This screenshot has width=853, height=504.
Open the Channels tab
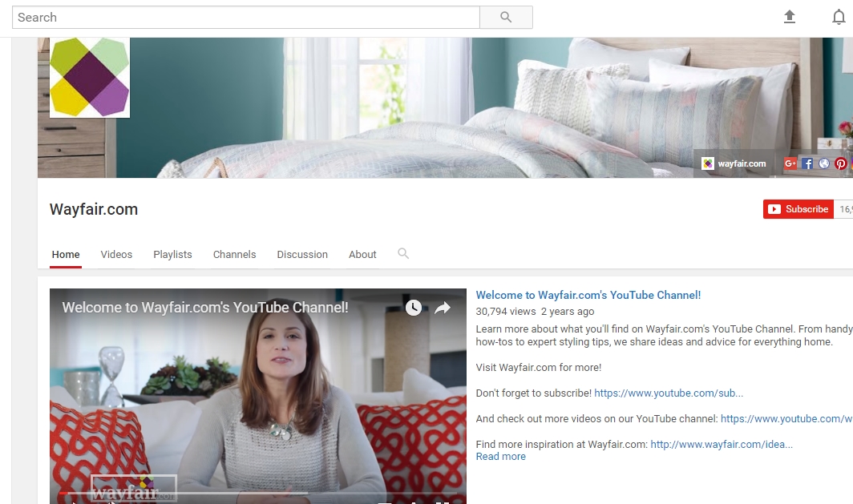click(234, 255)
